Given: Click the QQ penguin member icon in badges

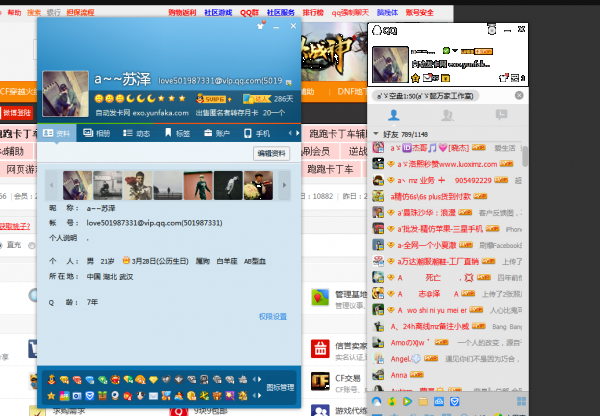Looking at the screenshot, I should [52, 380].
